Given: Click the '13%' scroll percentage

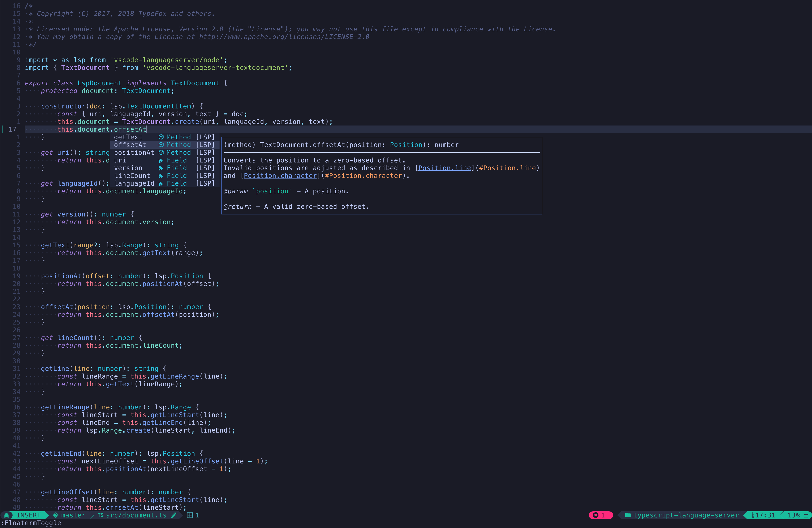Looking at the screenshot, I should coord(794,515).
